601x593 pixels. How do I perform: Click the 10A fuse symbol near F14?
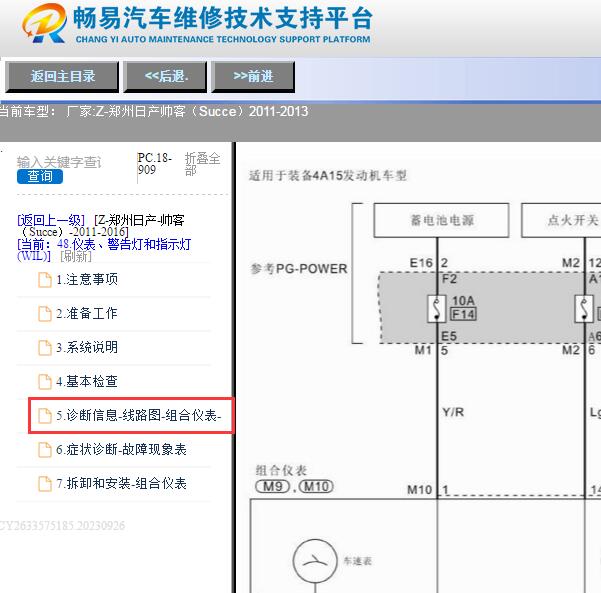coord(437,309)
